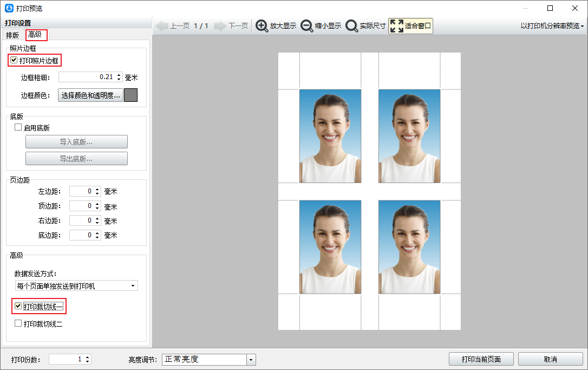This screenshot has height=370, width=588.
Task: Click the zoom out magnifier icon
Action: [x=307, y=26]
